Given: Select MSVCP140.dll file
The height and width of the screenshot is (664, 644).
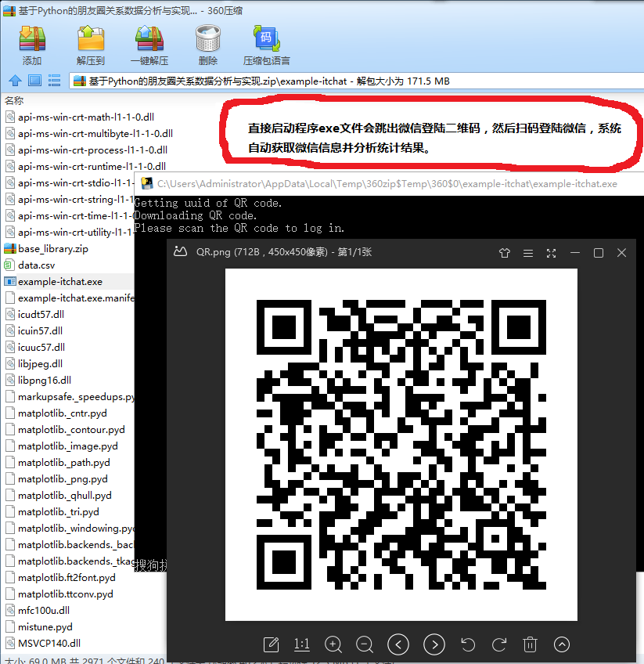Looking at the screenshot, I should 49,644.
